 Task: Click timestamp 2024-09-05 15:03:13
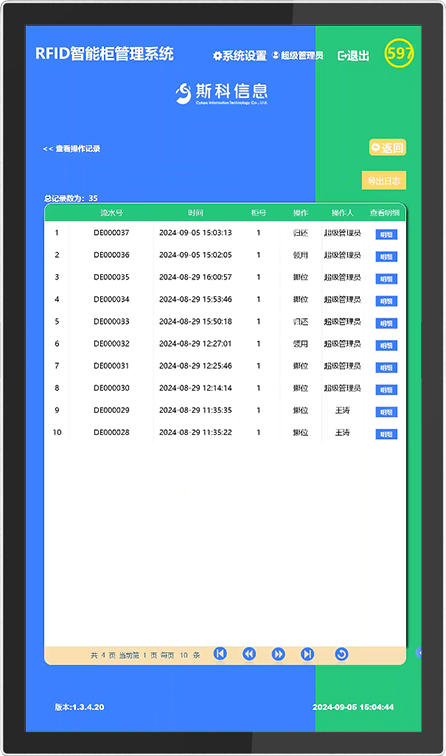195,232
